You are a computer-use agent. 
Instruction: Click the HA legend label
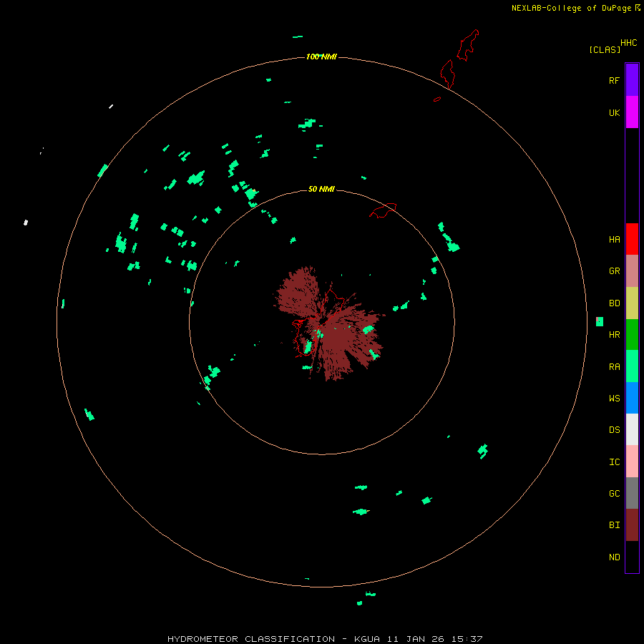coord(614,240)
